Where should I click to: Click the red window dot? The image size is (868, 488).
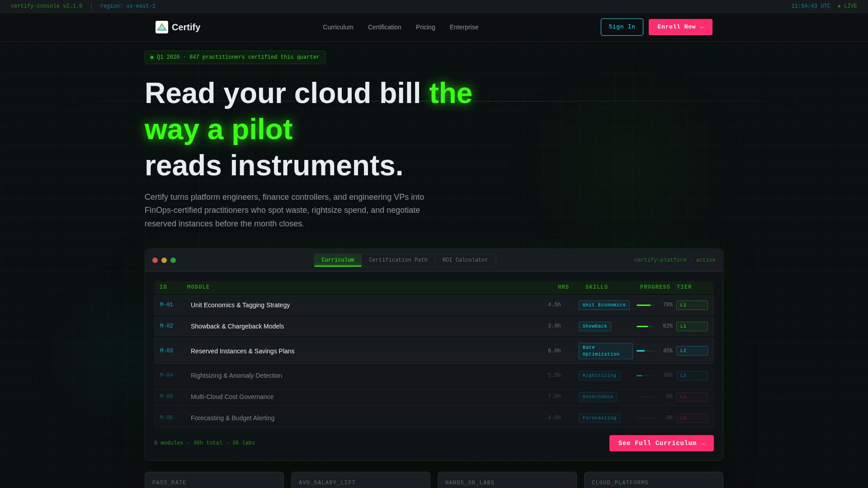[155, 260]
